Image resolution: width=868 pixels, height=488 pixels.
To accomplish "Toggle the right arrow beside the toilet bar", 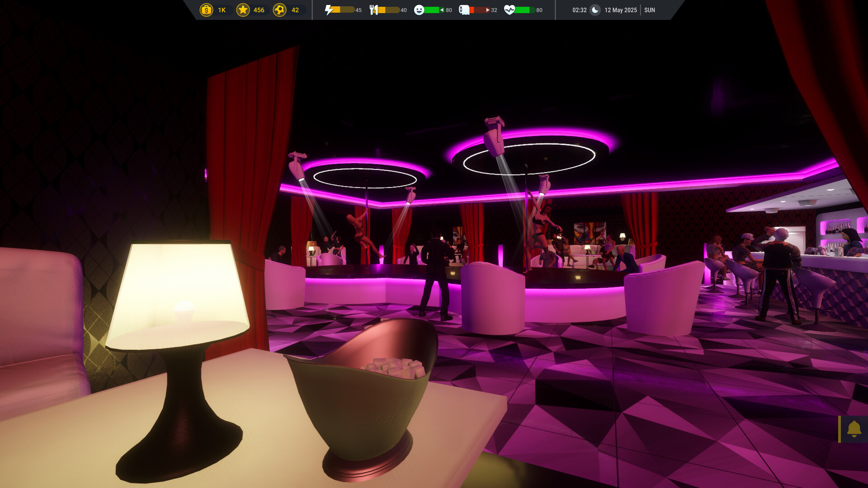I will 489,9.
